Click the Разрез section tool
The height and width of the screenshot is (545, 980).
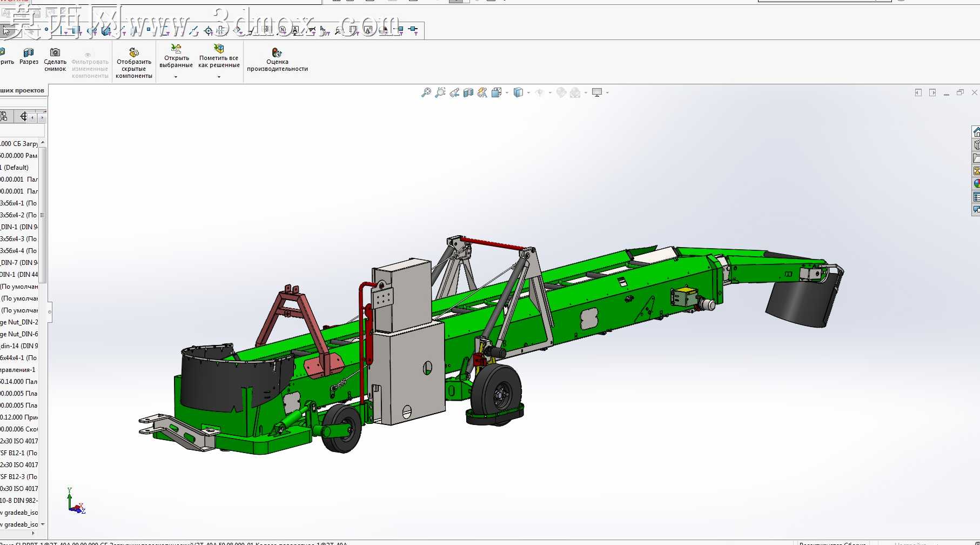(29, 56)
